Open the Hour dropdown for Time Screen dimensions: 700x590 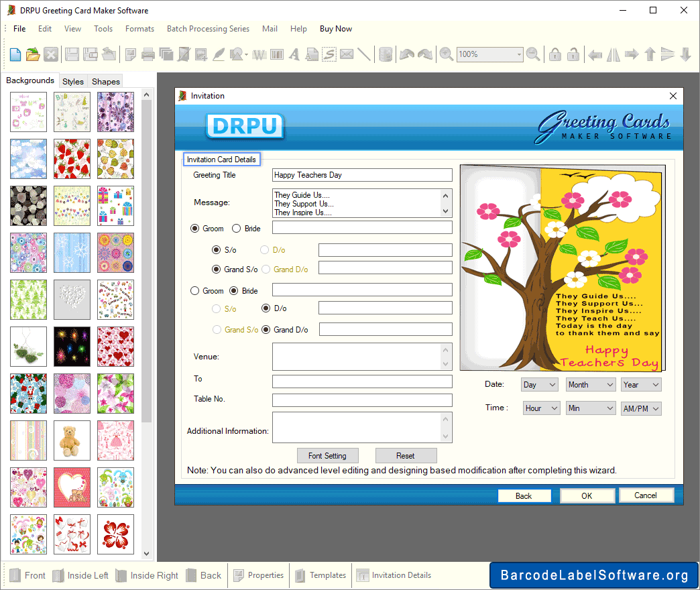pyautogui.click(x=542, y=408)
